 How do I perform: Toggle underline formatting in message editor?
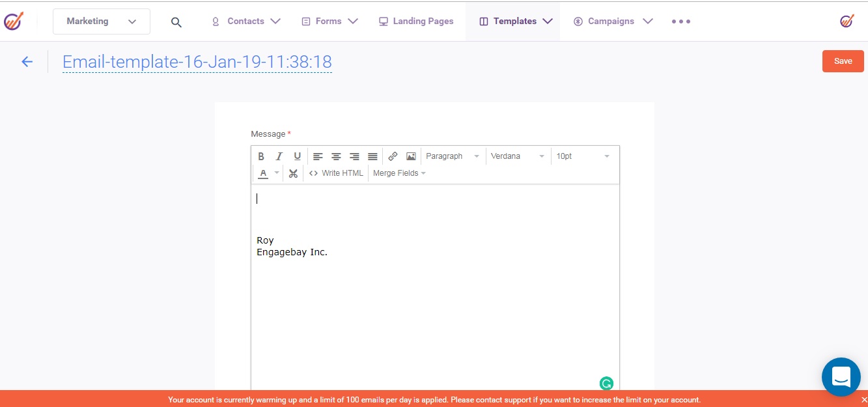click(297, 156)
